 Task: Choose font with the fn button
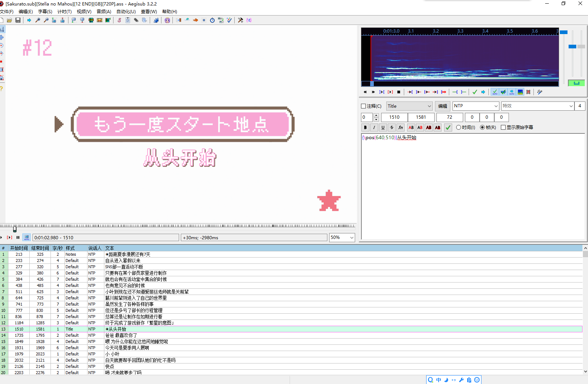click(401, 128)
